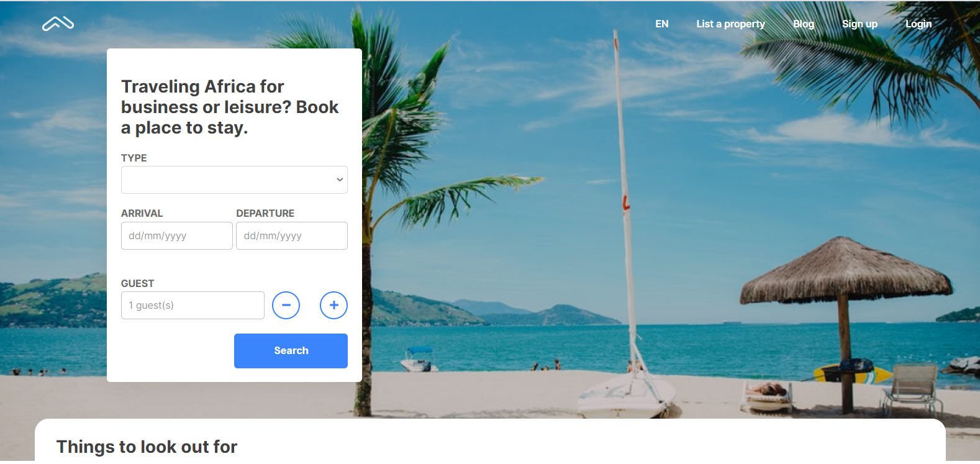Click the Things to look out for heading
The image size is (980, 464).
[147, 447]
